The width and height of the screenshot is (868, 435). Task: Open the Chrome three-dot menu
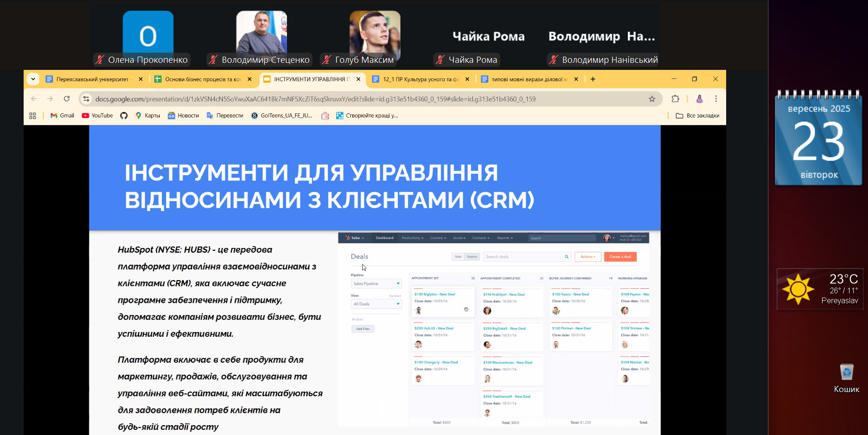click(x=716, y=99)
